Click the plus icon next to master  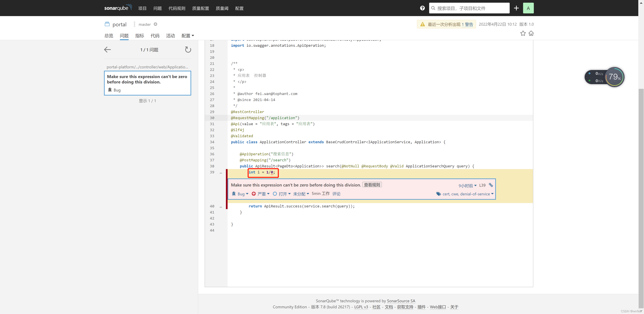[155, 24]
